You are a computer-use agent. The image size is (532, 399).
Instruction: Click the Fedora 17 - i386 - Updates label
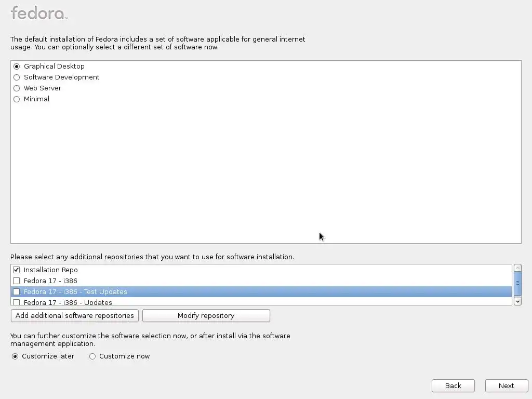click(68, 302)
